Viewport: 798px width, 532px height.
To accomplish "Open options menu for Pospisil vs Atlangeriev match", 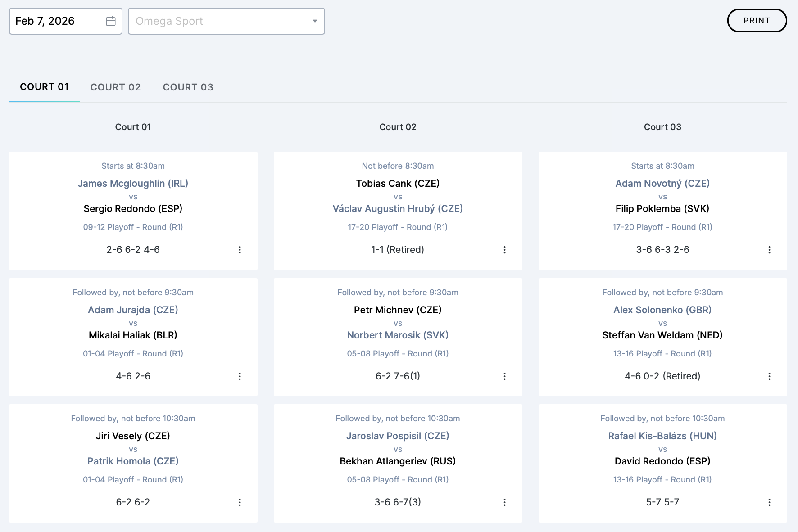I will click(x=504, y=502).
